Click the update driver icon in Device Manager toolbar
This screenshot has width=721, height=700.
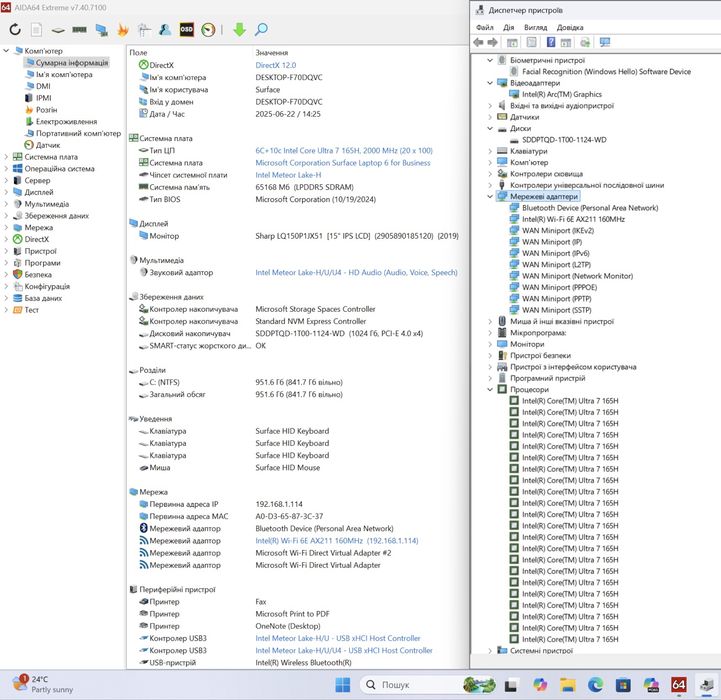[x=585, y=43]
